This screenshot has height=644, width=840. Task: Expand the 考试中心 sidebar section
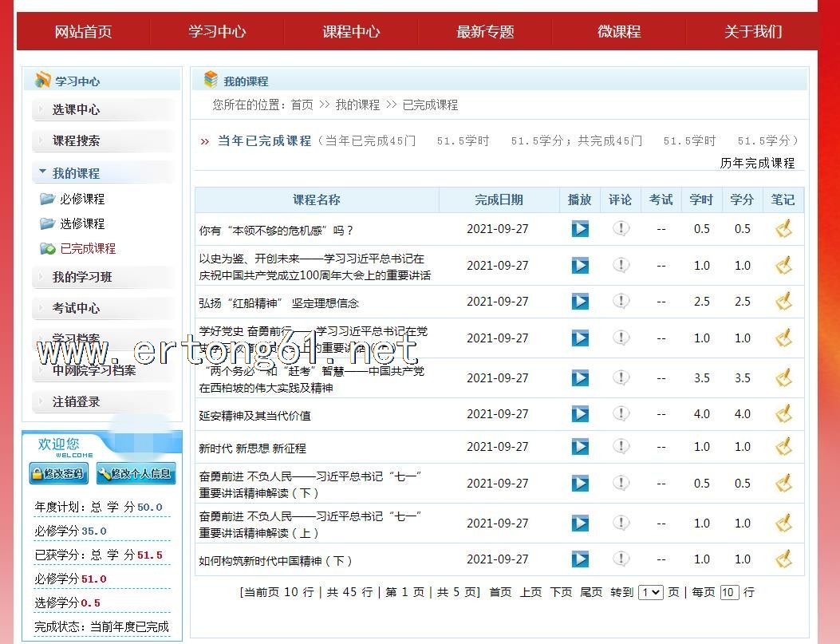(76, 308)
